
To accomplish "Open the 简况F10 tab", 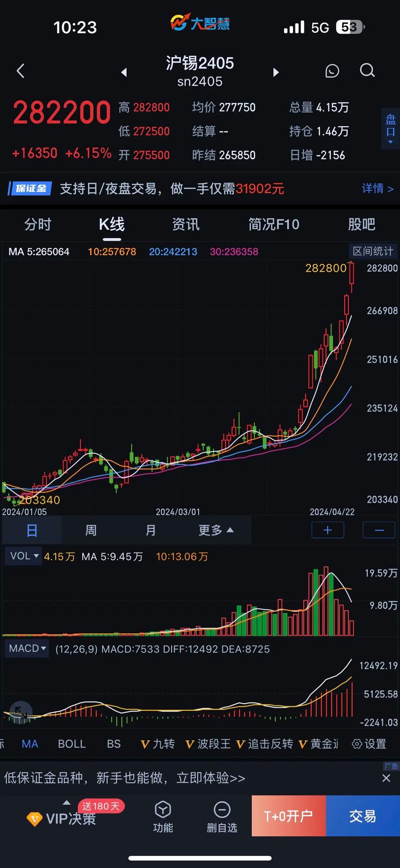I will [x=273, y=224].
